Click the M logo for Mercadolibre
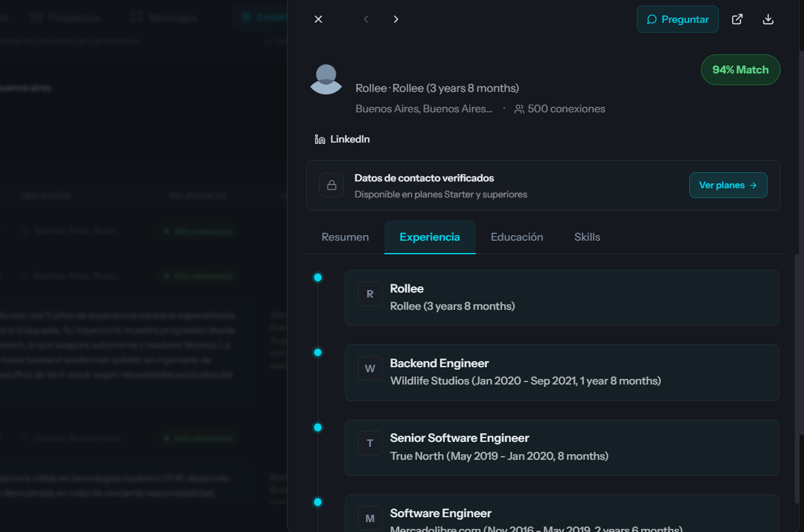The width and height of the screenshot is (804, 532). [x=370, y=518]
